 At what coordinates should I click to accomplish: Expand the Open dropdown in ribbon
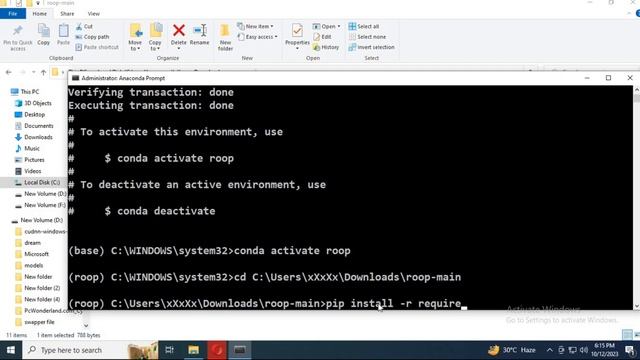(327, 27)
